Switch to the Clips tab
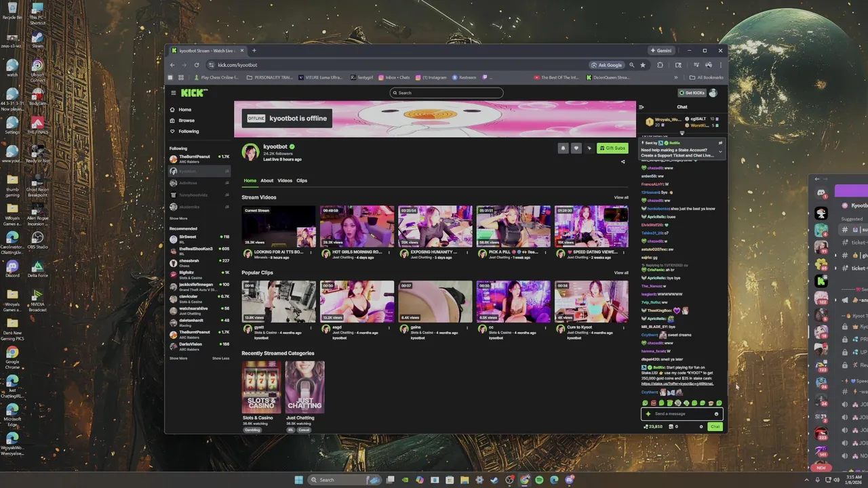The height and width of the screenshot is (488, 868). click(302, 180)
